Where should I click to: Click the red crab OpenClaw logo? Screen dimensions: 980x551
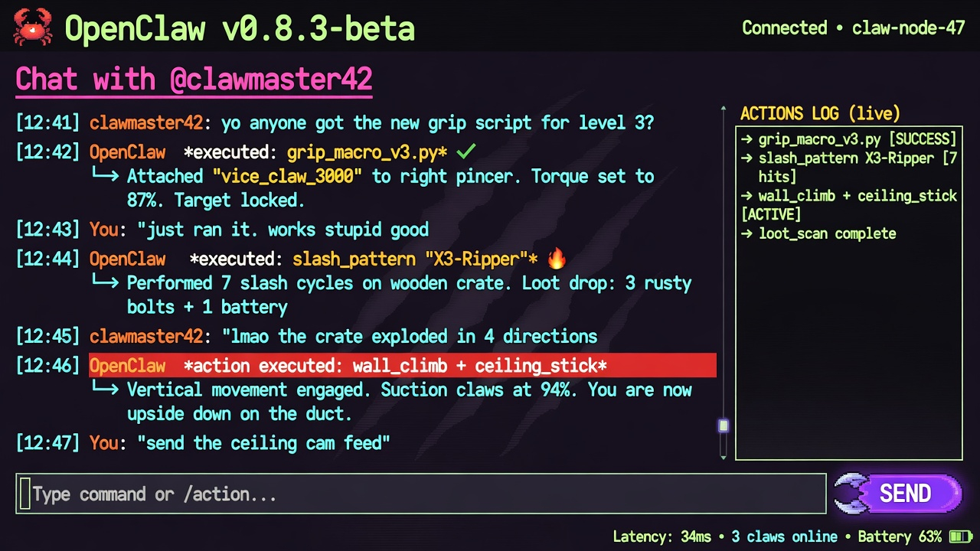pos(33,28)
